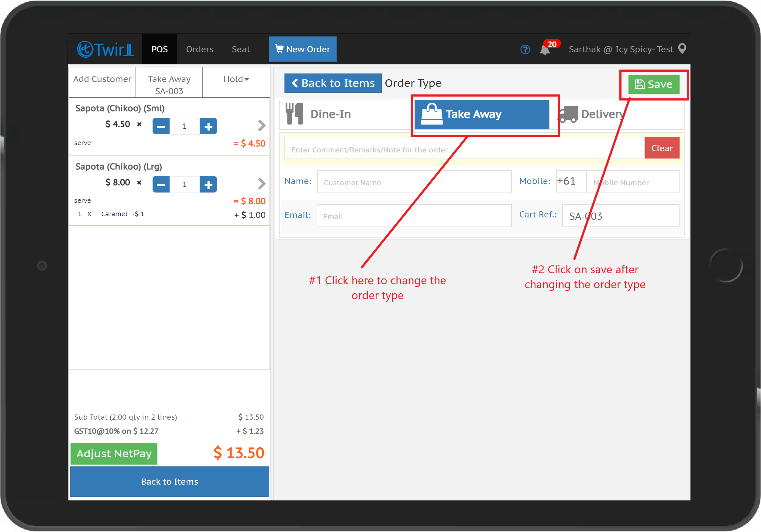Expand Sapota (Lrg) item details chevron

pos(261,184)
